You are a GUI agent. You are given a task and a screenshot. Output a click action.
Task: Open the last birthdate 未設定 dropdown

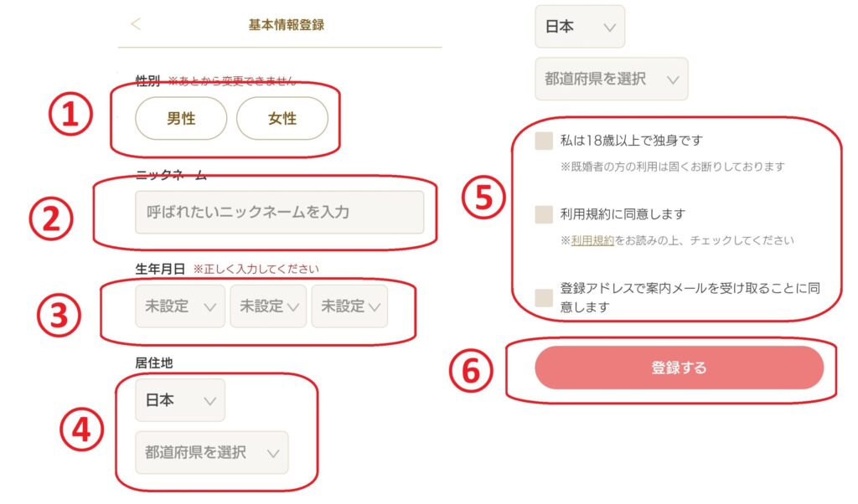click(x=349, y=306)
